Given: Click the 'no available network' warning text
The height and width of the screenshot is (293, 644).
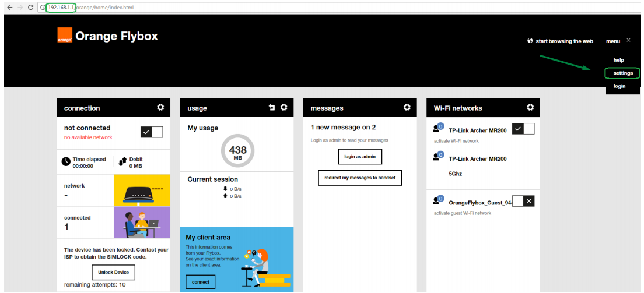Looking at the screenshot, I should pos(88,137).
